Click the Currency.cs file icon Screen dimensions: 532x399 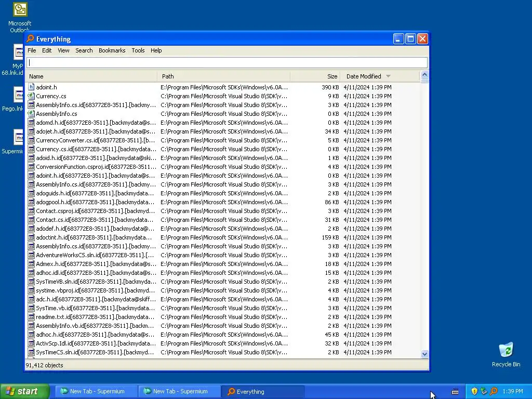[31, 96]
